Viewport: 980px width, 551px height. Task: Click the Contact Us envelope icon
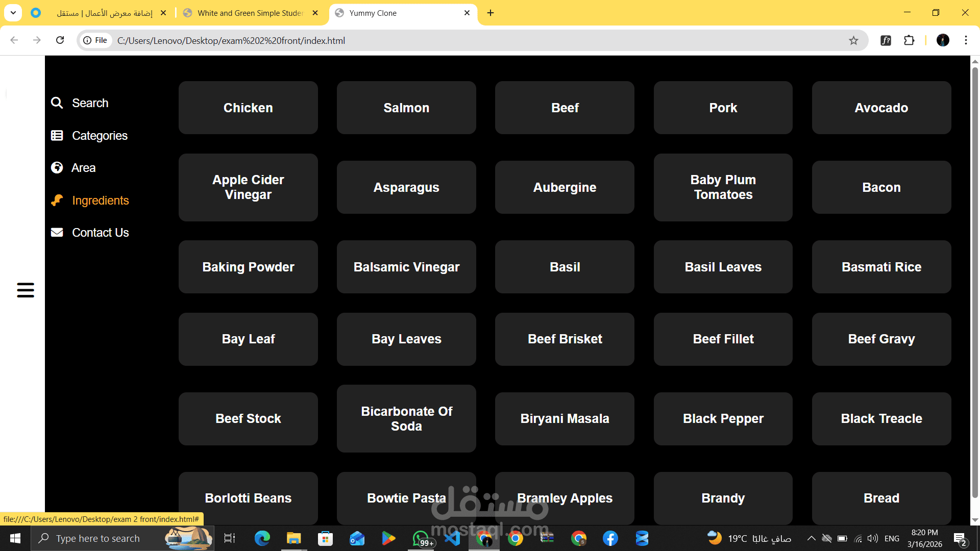pyautogui.click(x=57, y=233)
